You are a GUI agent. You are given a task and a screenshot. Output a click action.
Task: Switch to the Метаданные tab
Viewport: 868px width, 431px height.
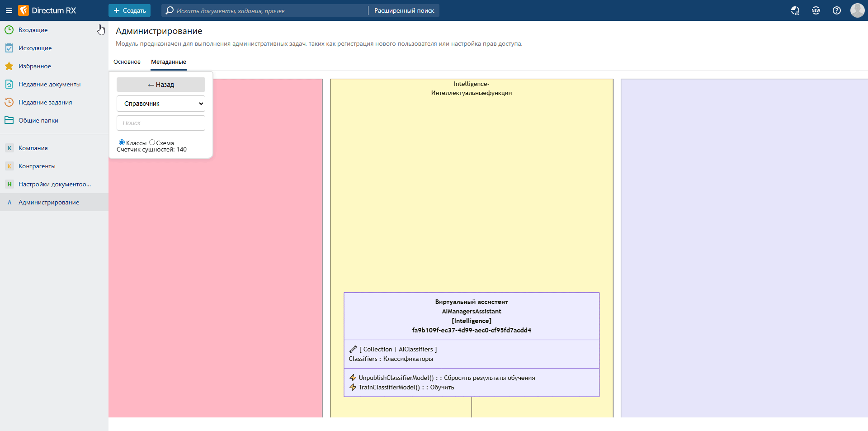pyautogui.click(x=169, y=62)
